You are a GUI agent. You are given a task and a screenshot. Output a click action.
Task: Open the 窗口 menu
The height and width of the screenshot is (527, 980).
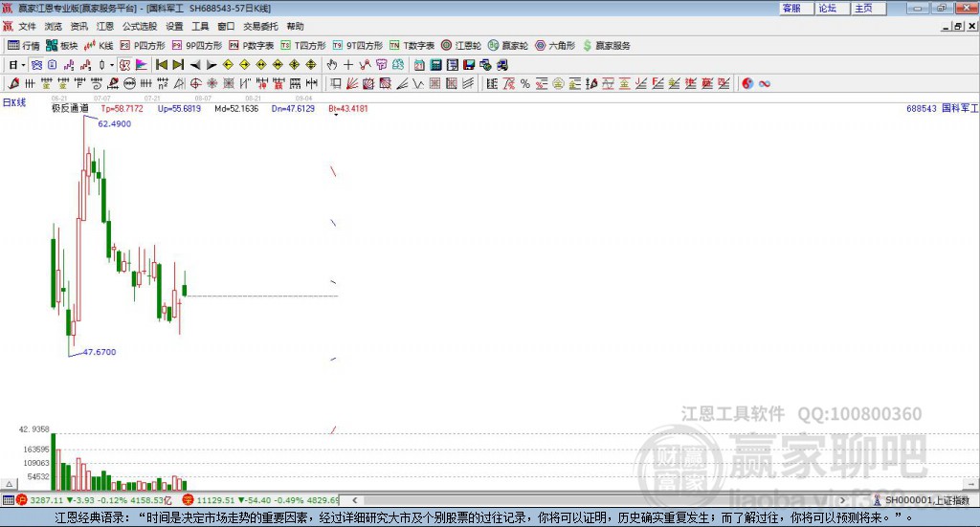point(226,26)
